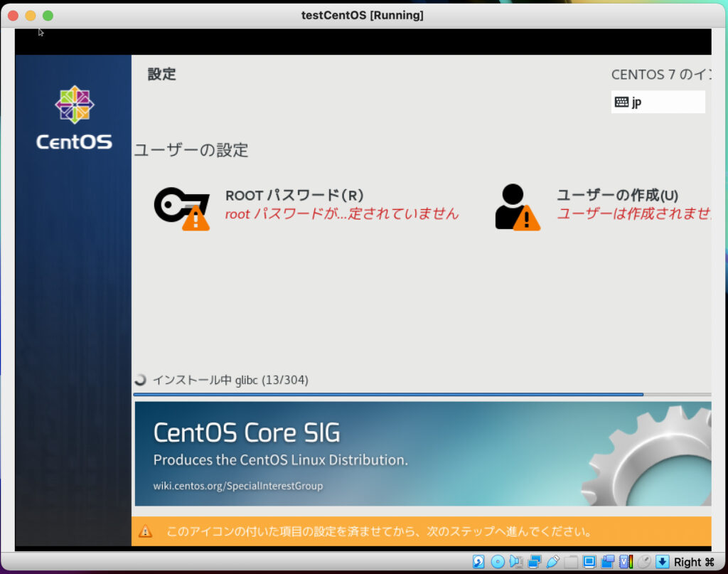Screen dimensions: 728x574
Task: Click the keyboard icon beside jp
Action: coord(621,102)
